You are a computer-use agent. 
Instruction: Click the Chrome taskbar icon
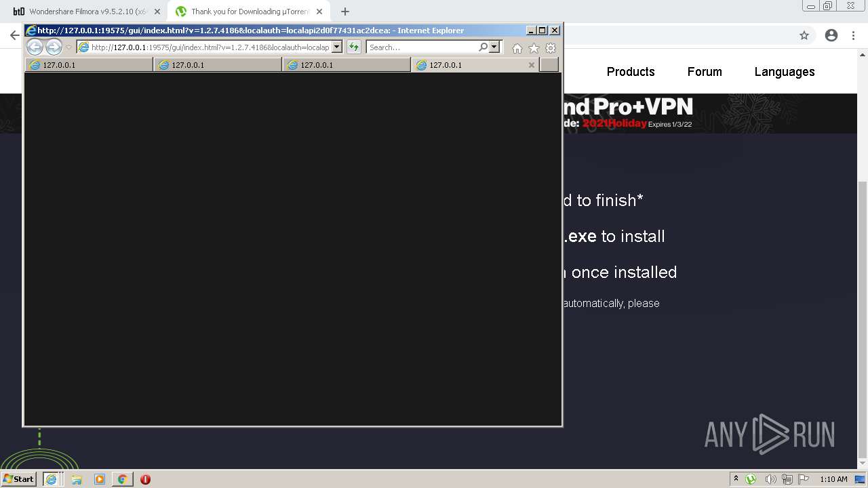(x=122, y=479)
